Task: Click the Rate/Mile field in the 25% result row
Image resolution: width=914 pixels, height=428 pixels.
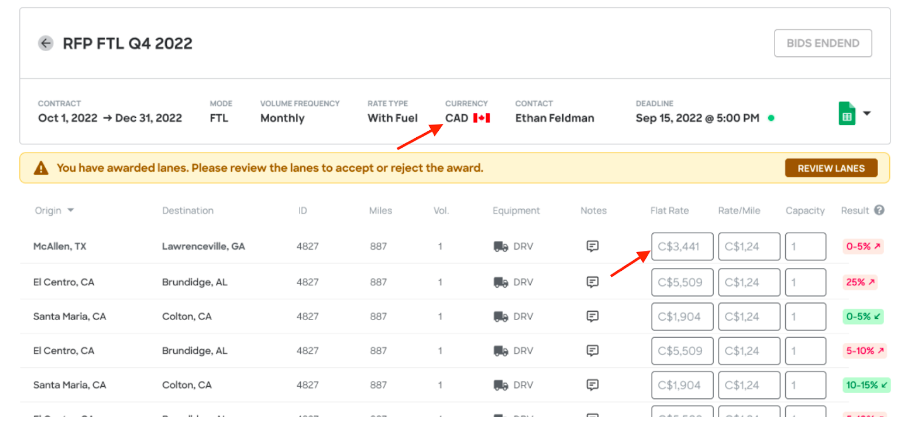Action: [749, 282]
